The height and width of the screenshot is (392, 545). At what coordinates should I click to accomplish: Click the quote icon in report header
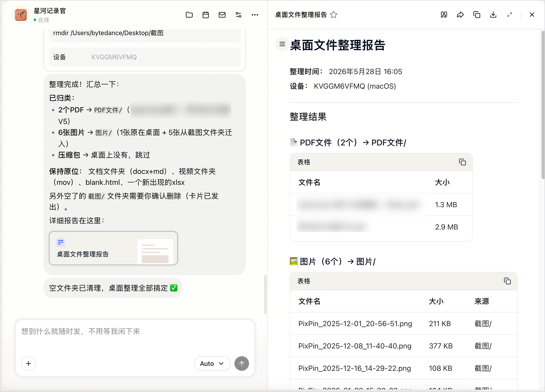coord(444,15)
